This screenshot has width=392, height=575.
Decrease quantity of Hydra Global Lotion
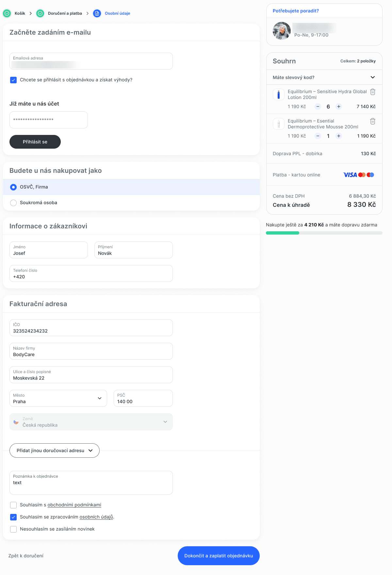[318, 107]
